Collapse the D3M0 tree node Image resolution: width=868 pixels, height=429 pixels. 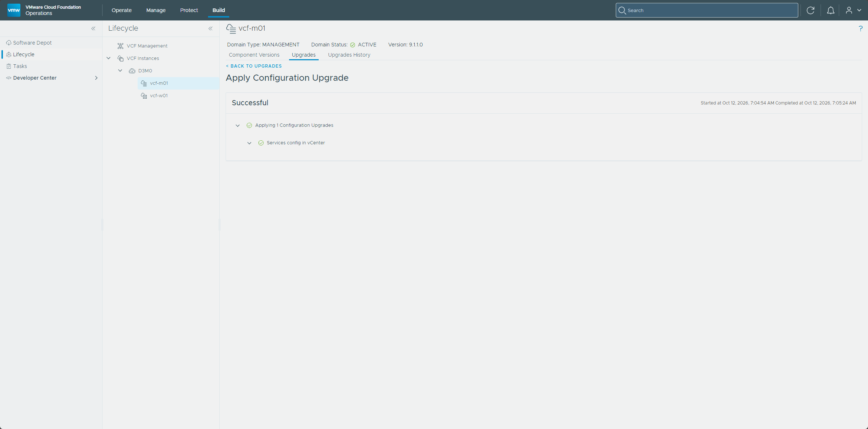pyautogui.click(x=120, y=71)
